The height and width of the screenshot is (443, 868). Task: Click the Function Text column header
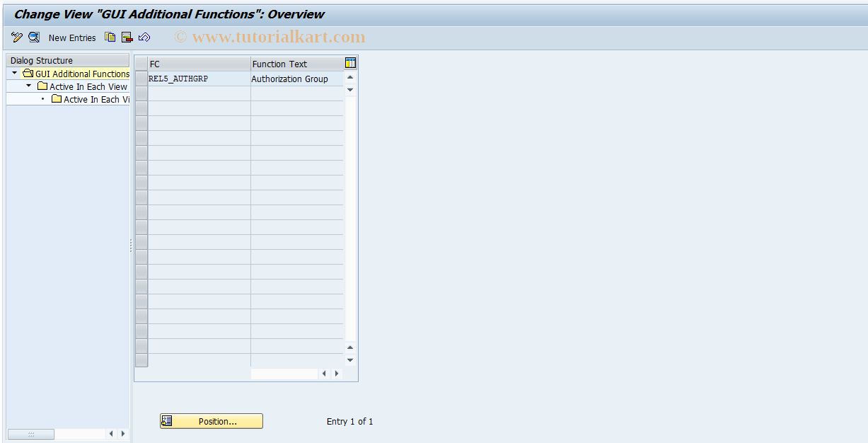click(x=297, y=64)
